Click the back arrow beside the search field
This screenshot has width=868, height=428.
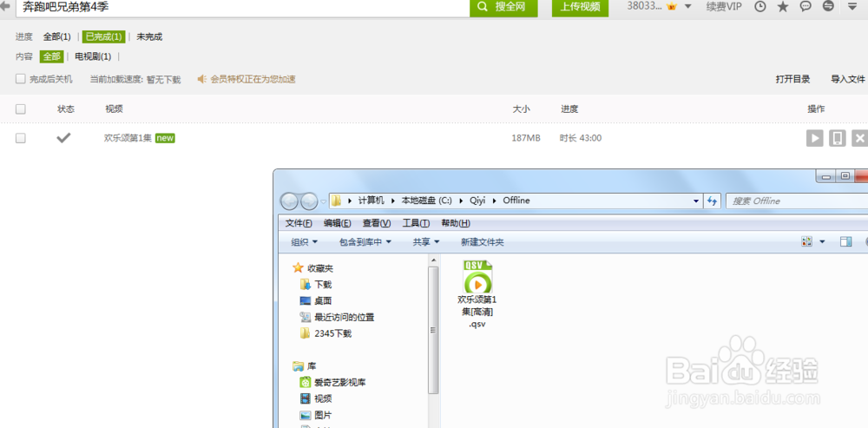click(x=5, y=7)
